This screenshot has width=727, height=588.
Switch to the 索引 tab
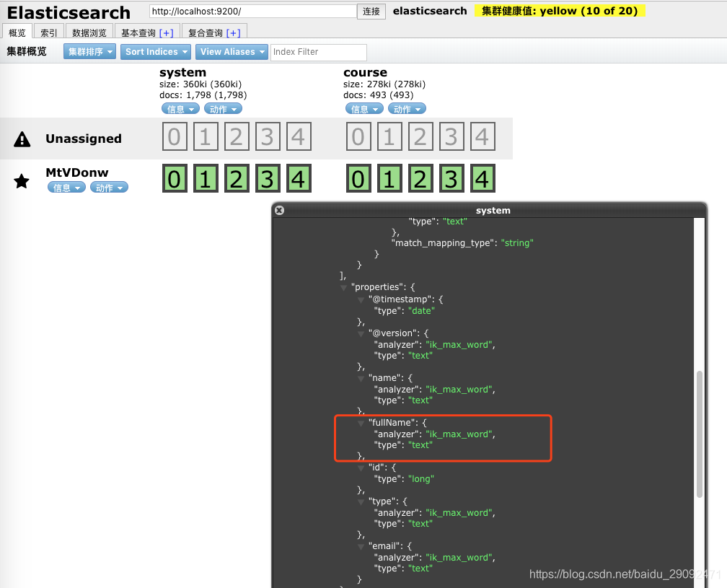click(49, 32)
